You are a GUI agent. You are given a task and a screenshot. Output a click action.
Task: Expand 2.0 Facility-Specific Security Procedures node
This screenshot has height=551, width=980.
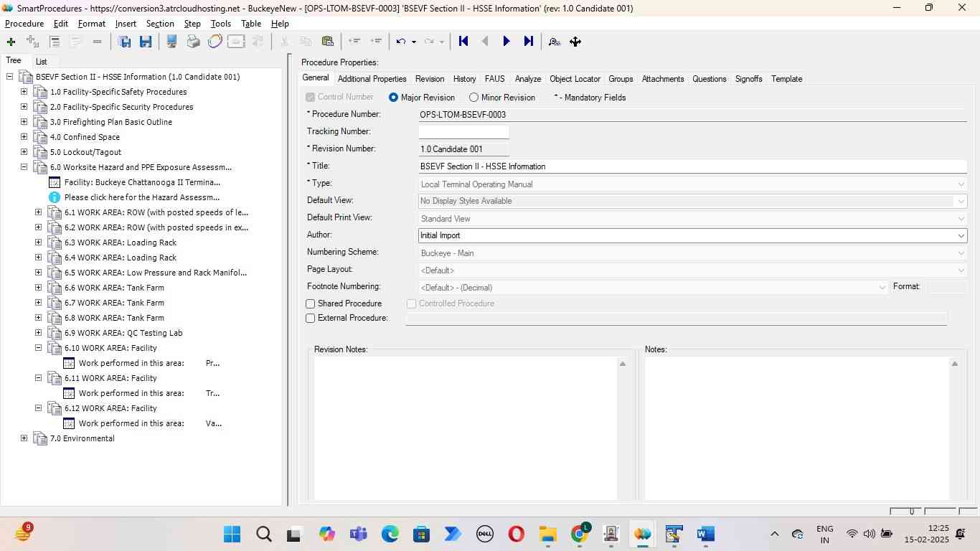(24, 107)
